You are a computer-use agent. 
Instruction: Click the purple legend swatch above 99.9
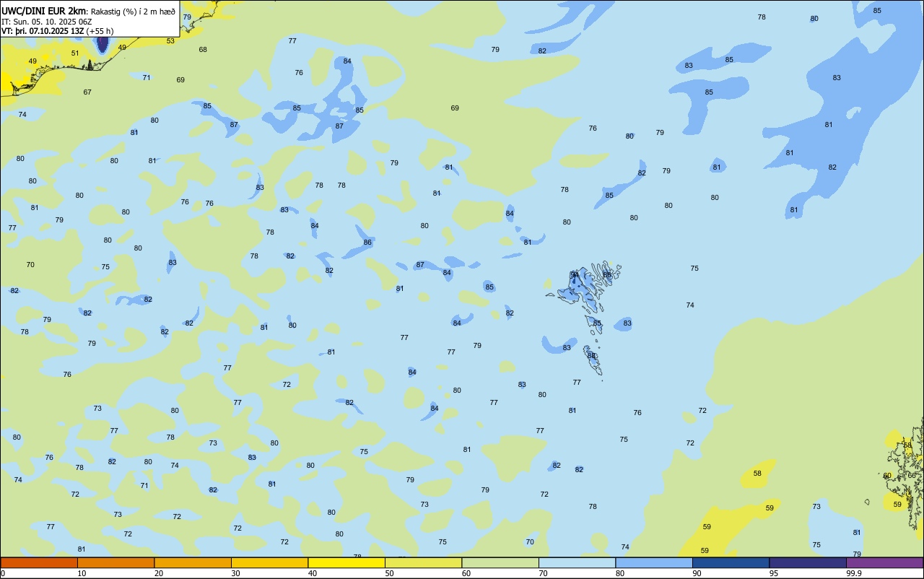click(x=884, y=562)
